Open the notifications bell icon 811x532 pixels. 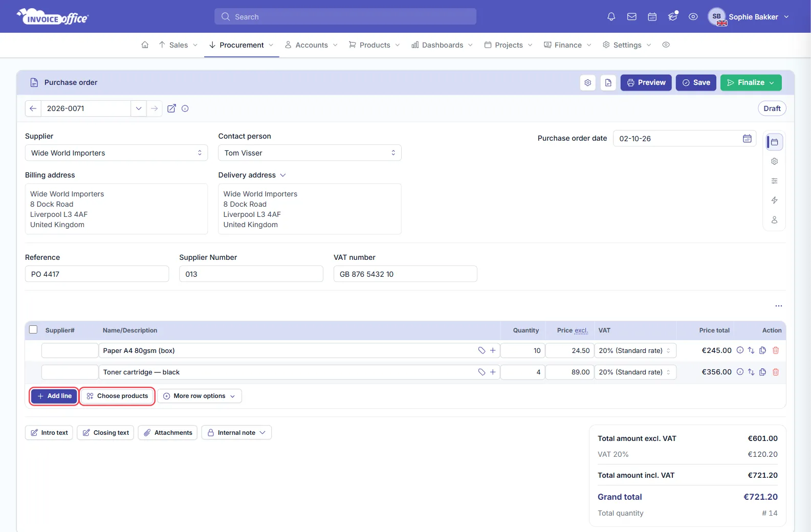coord(611,17)
